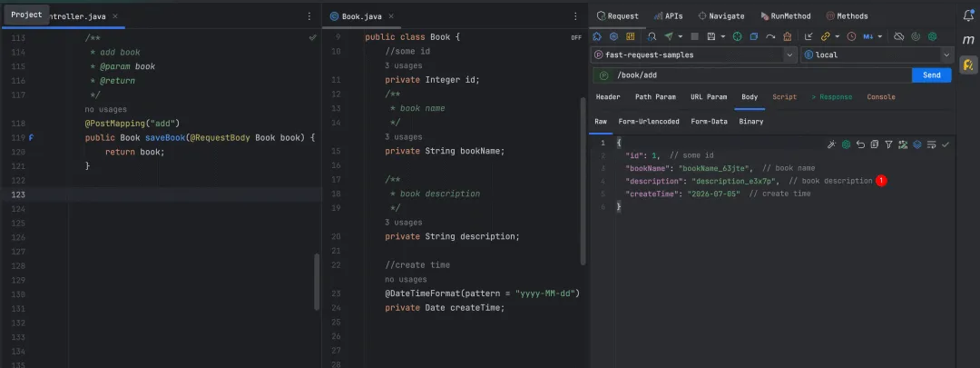Open the Request tool window tab

[618, 16]
